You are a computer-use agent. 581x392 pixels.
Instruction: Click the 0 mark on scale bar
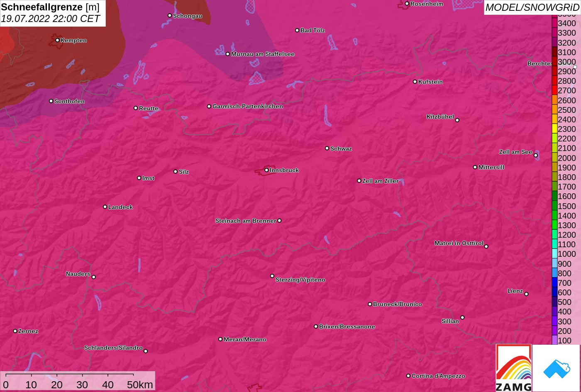tap(6, 385)
